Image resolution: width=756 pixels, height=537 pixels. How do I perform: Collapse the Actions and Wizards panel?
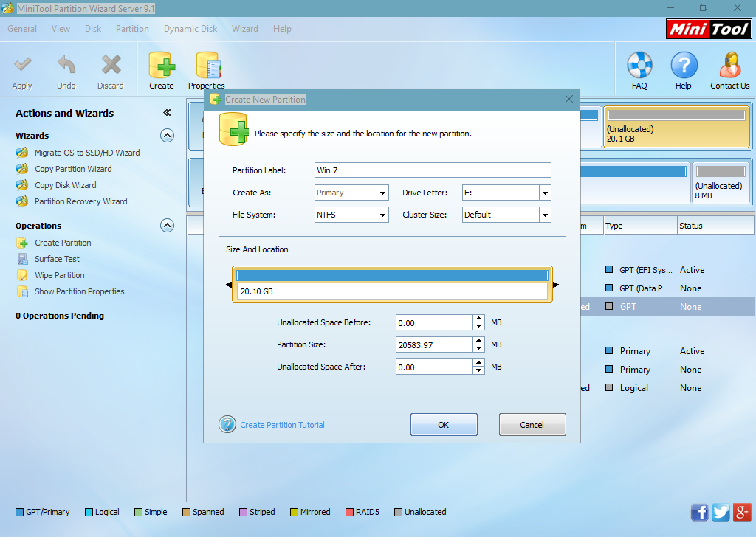pyautogui.click(x=167, y=113)
